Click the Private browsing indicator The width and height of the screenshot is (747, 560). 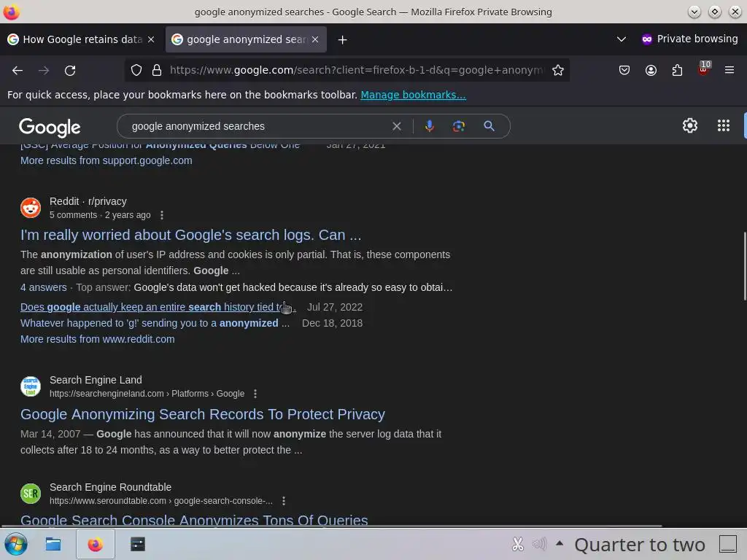click(x=689, y=39)
